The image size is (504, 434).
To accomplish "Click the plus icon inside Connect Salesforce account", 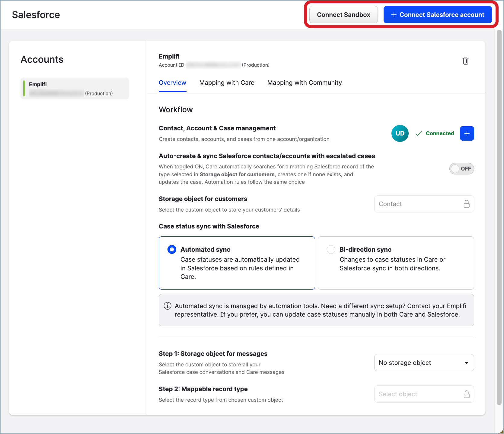I will pos(394,14).
